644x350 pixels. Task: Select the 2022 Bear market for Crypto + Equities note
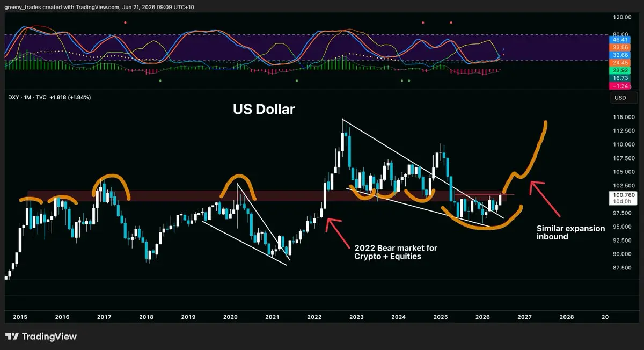coord(396,252)
